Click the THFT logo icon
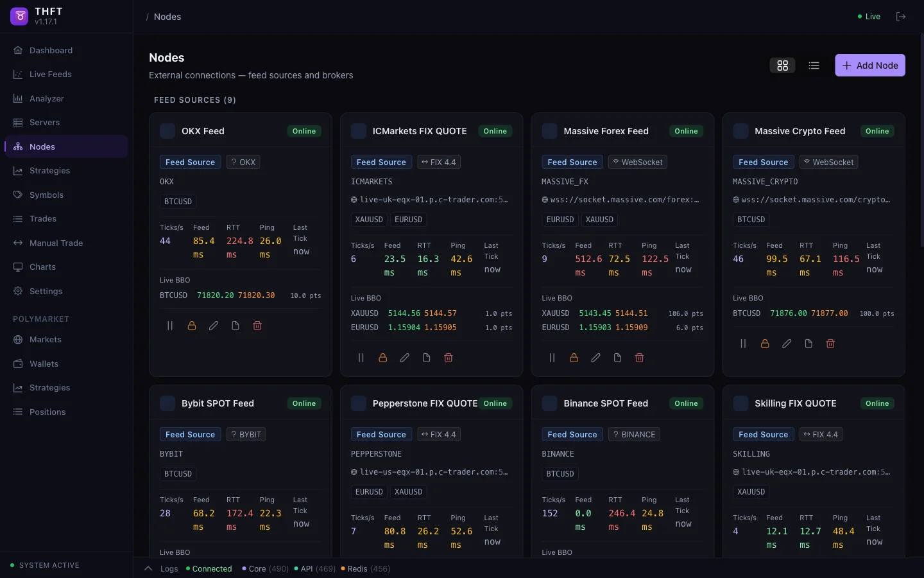This screenshot has height=578, width=924. pyautogui.click(x=20, y=17)
